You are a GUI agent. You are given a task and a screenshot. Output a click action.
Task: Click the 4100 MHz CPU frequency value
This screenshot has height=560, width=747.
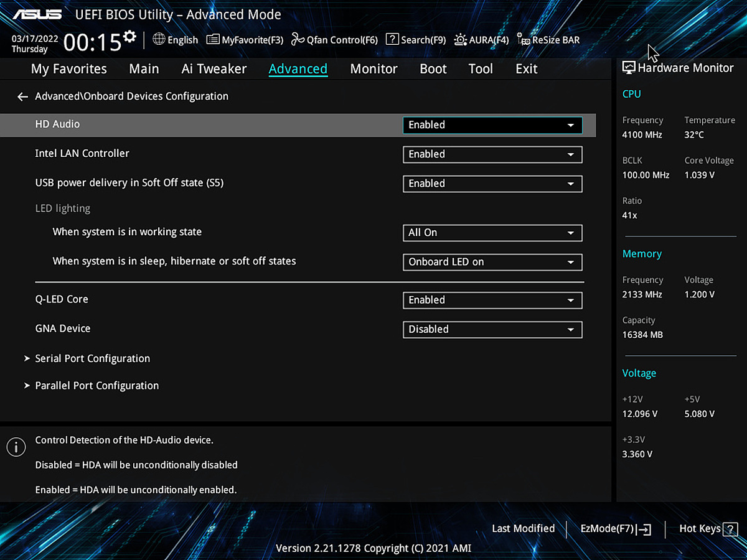(642, 135)
